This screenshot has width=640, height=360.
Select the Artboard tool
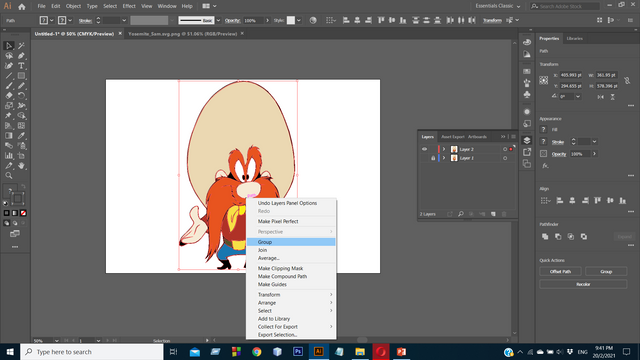(x=21, y=156)
